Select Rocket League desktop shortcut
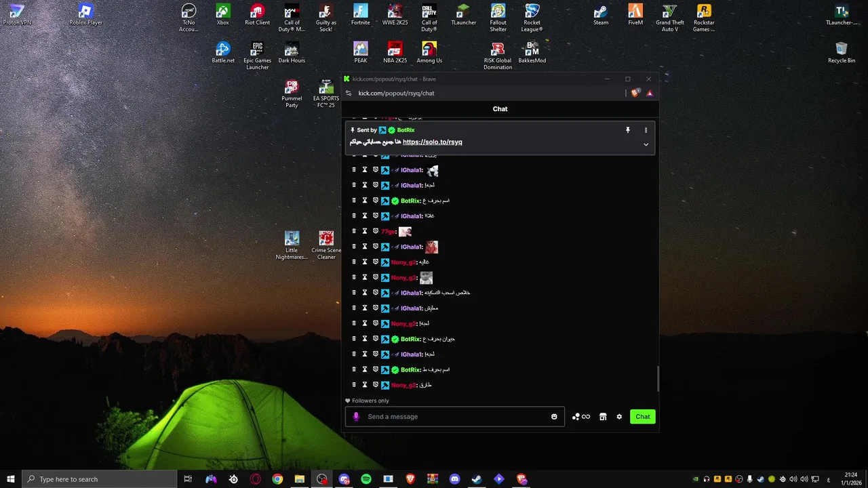Screen dimensions: 868x488 [x=532, y=18]
